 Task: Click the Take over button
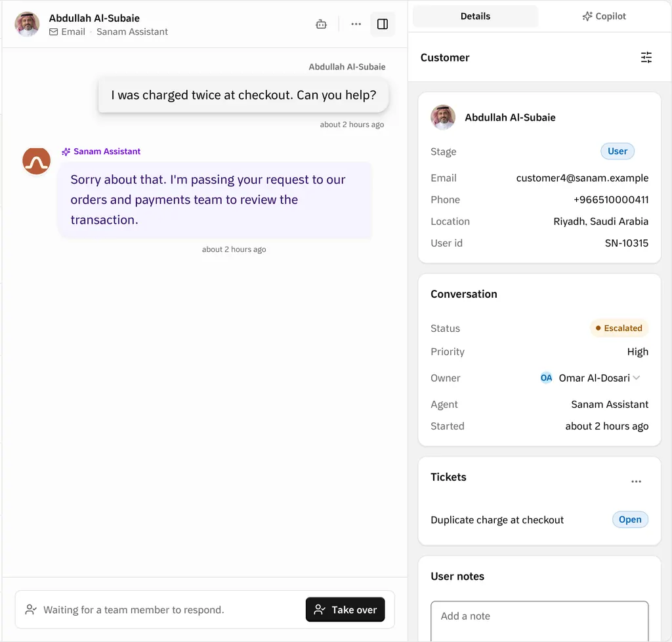coord(345,609)
